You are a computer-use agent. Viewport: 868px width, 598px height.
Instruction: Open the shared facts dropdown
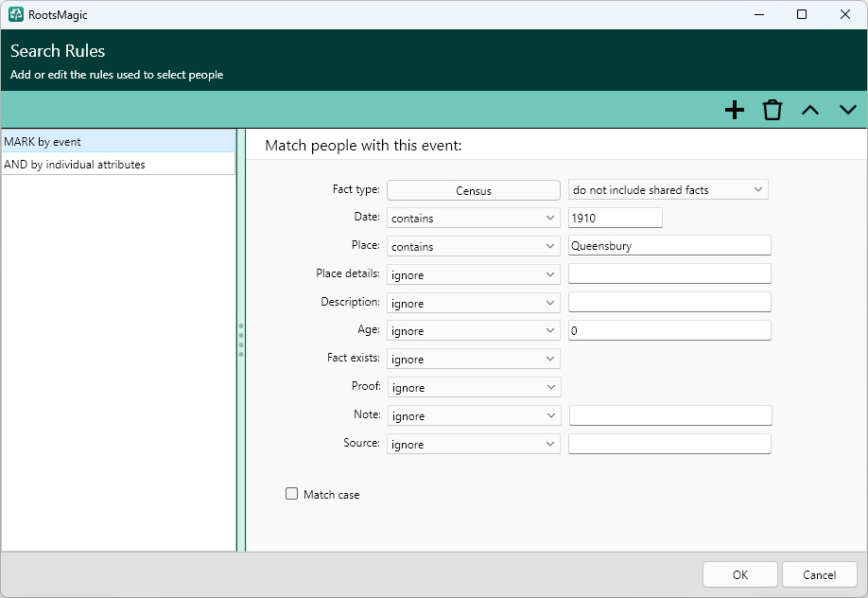pos(668,189)
